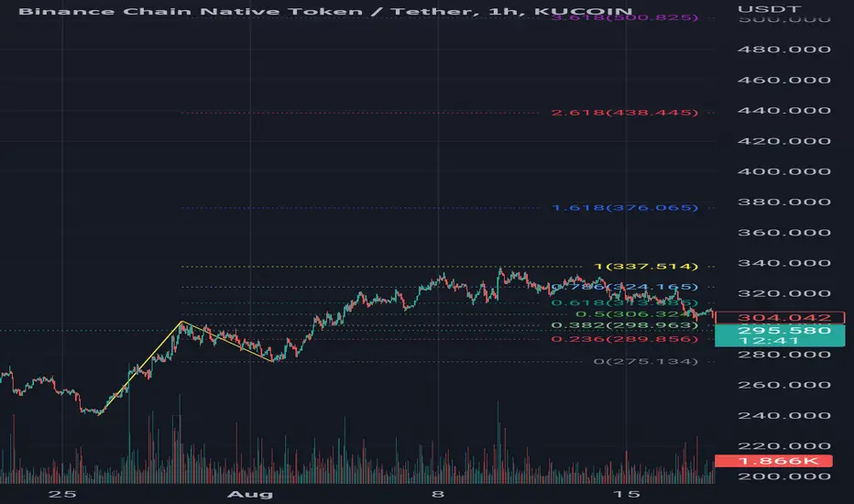Select the 0.5(306.324) Fibonacci level label

coord(637,314)
